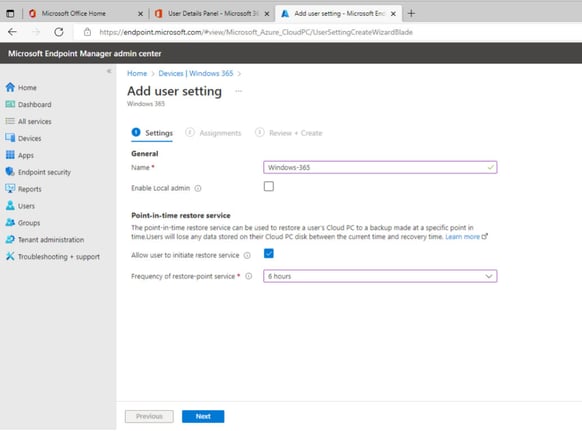Viewport: 582px width, 431px height.
Task: Close the Add user setting tab
Action: click(x=393, y=14)
